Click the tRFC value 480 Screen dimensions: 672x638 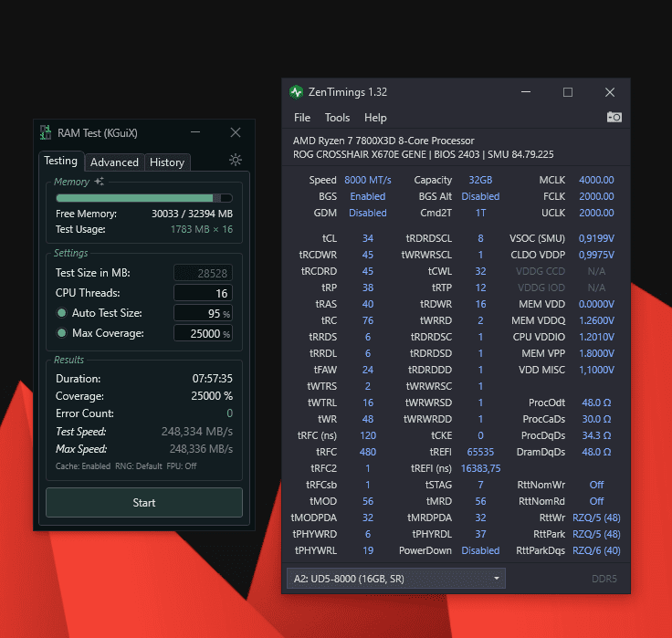click(368, 452)
